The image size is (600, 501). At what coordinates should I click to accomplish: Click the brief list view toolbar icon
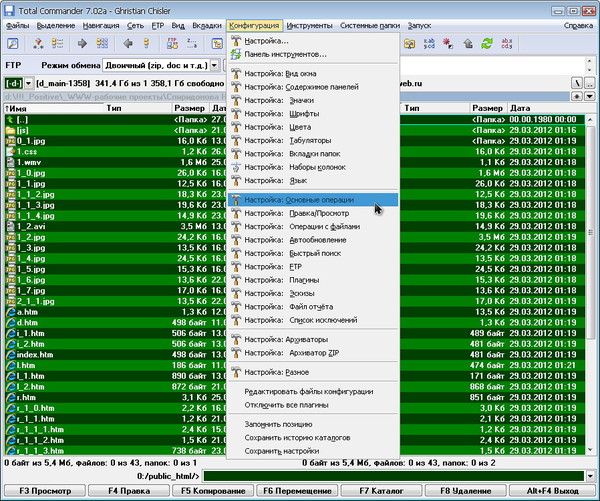pos(57,44)
